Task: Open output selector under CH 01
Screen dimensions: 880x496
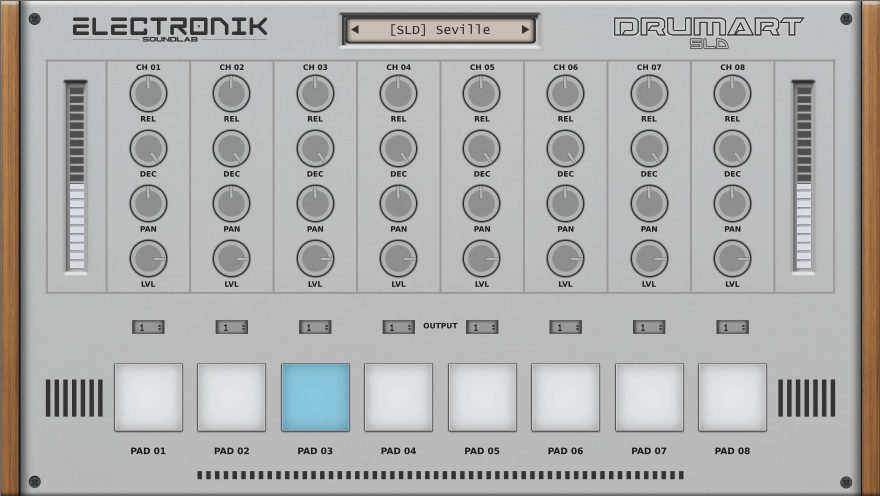Action: 148,327
